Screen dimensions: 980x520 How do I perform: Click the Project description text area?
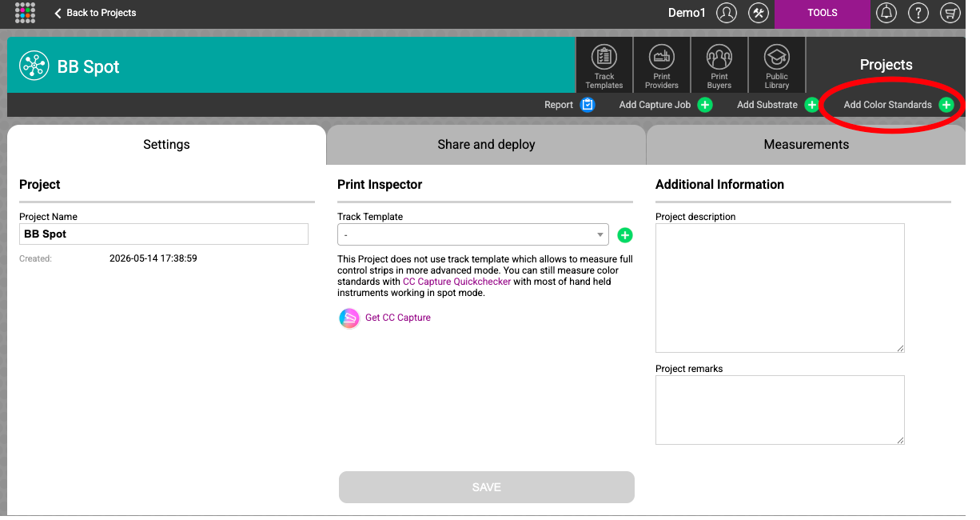coord(780,288)
